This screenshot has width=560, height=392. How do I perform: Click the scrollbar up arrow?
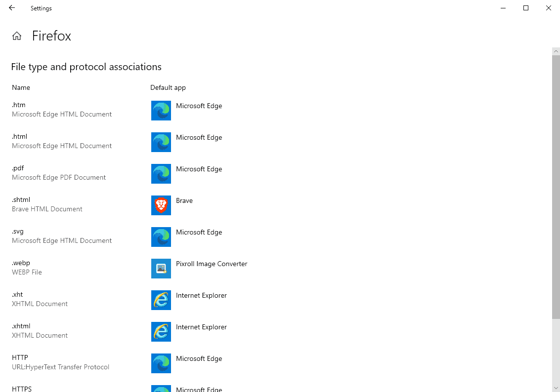(x=556, y=51)
